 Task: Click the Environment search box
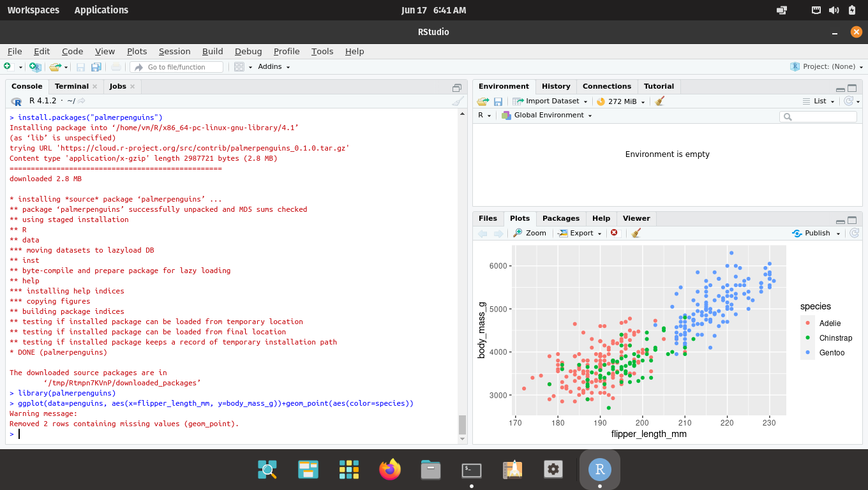818,117
